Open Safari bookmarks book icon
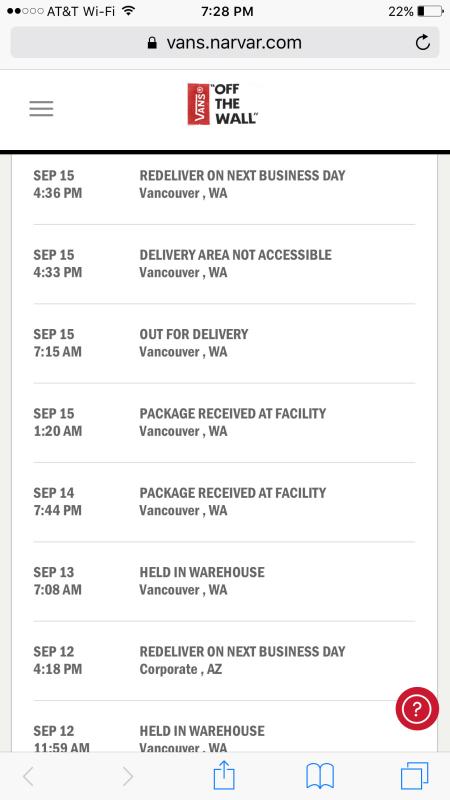The height and width of the screenshot is (800, 450). [x=320, y=776]
